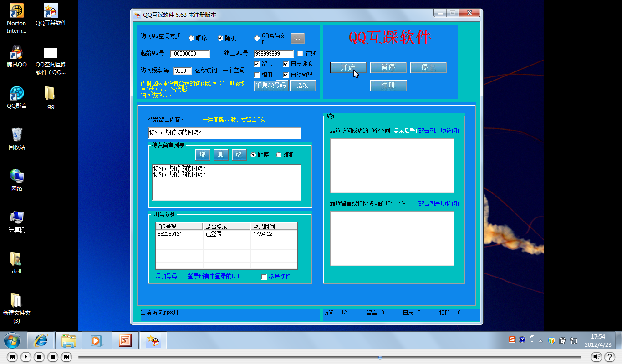Select 顺序 in the 待发留言列表 group
This screenshot has height=364, width=622.
[x=253, y=155]
